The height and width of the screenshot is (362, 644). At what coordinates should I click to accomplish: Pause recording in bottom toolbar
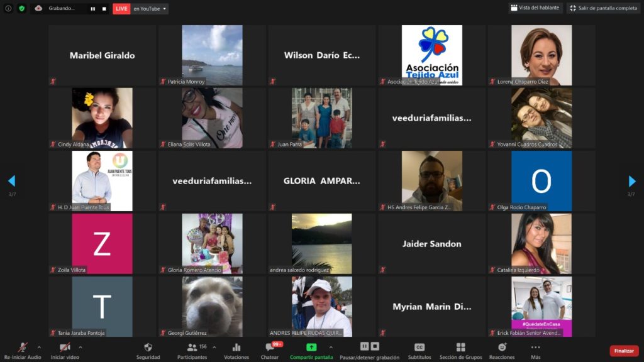click(364, 346)
